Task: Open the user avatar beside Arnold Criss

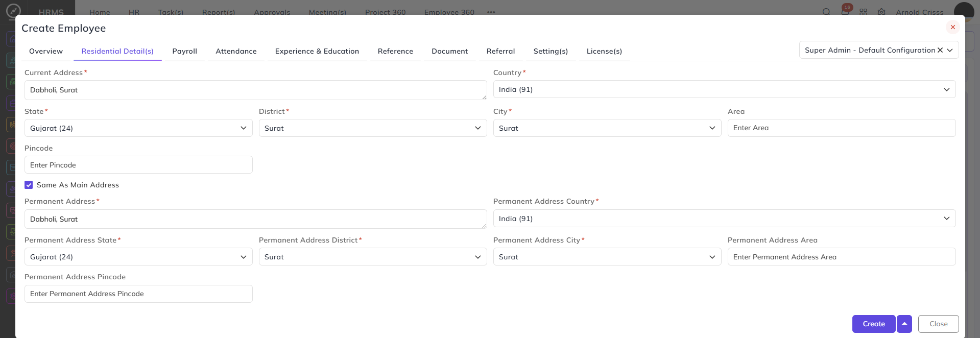Action: [964, 11]
